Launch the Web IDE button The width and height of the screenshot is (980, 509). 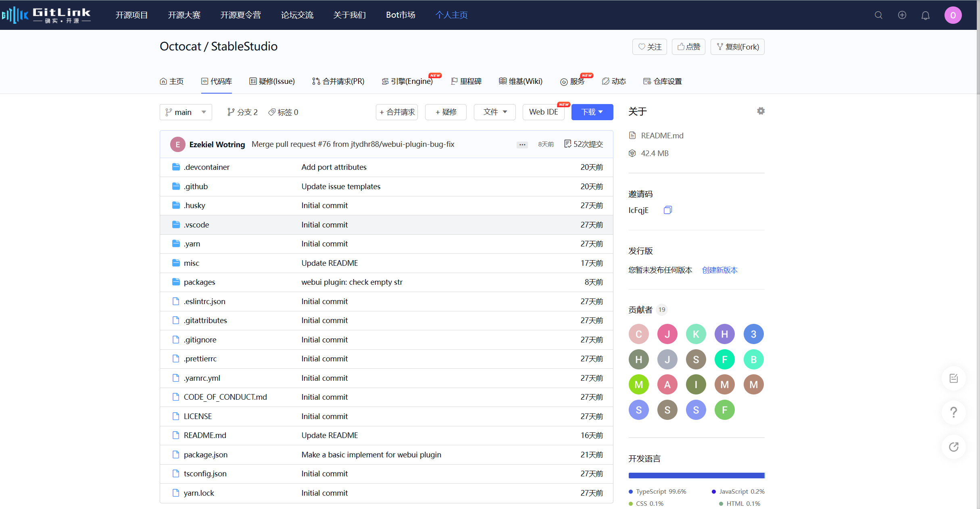pos(543,112)
